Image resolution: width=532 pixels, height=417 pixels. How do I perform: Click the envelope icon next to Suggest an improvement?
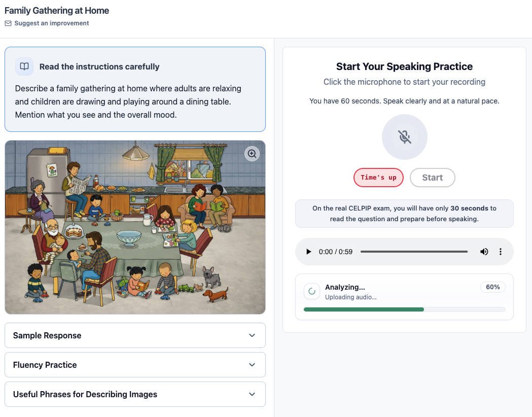(x=8, y=23)
